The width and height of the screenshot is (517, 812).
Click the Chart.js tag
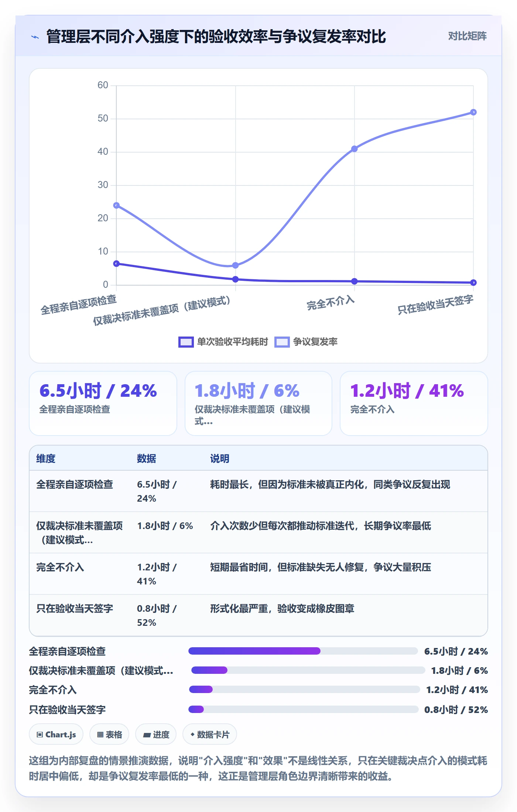tap(56, 734)
